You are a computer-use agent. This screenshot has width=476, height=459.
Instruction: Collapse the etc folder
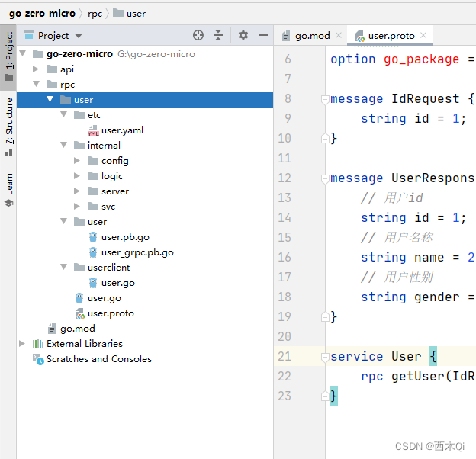pyautogui.click(x=64, y=114)
